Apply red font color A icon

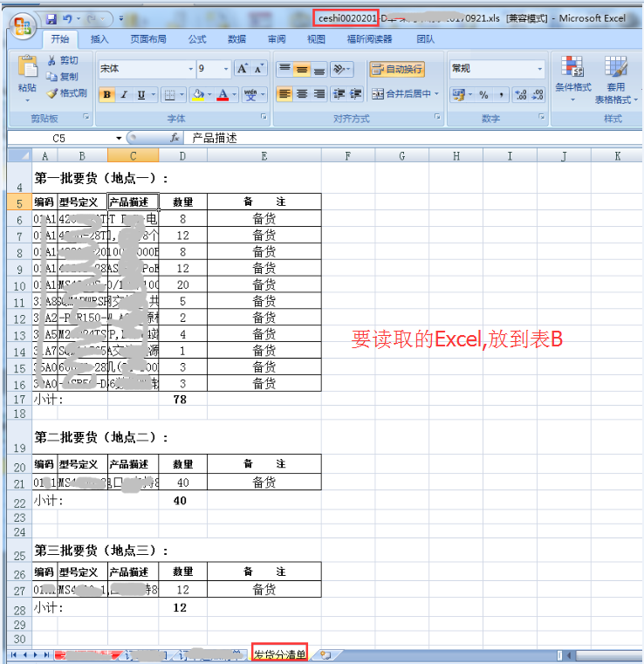point(223,95)
